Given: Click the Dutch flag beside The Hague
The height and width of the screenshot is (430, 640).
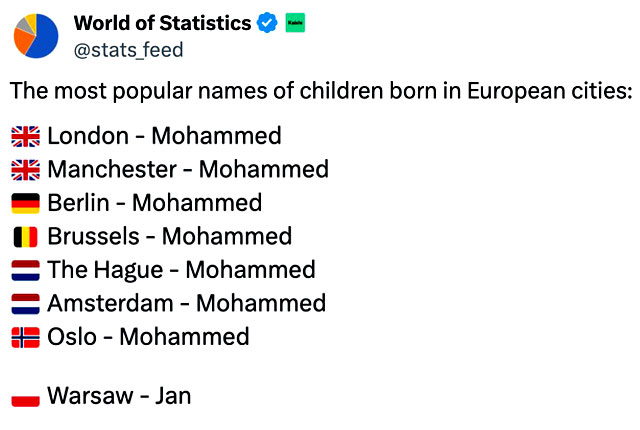Looking at the screenshot, I should tap(25, 270).
